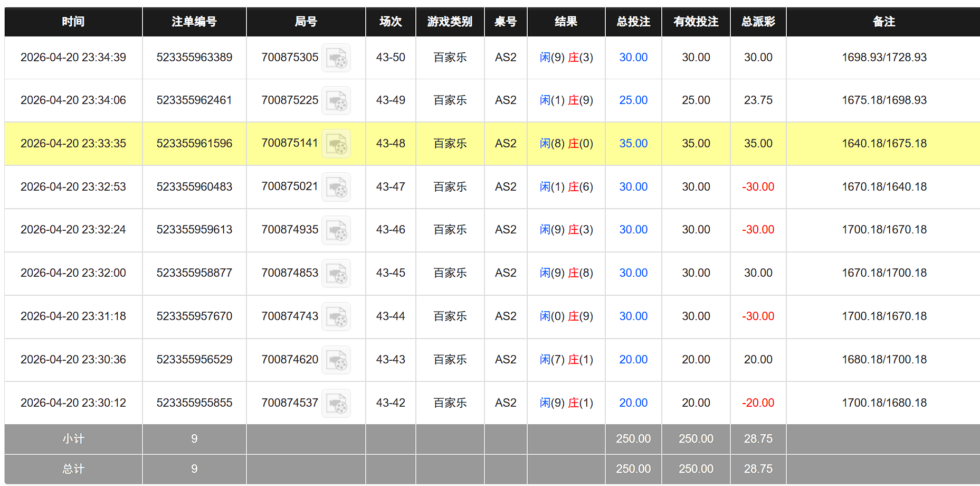This screenshot has width=980, height=486.
Task: Open total bet 30.00 link for order 523355960483
Action: tap(633, 186)
